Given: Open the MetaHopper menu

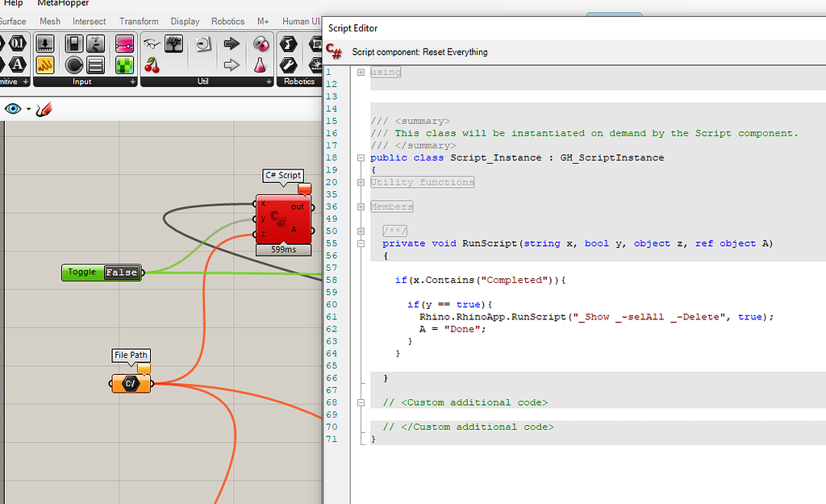Looking at the screenshot, I should pos(63,3).
